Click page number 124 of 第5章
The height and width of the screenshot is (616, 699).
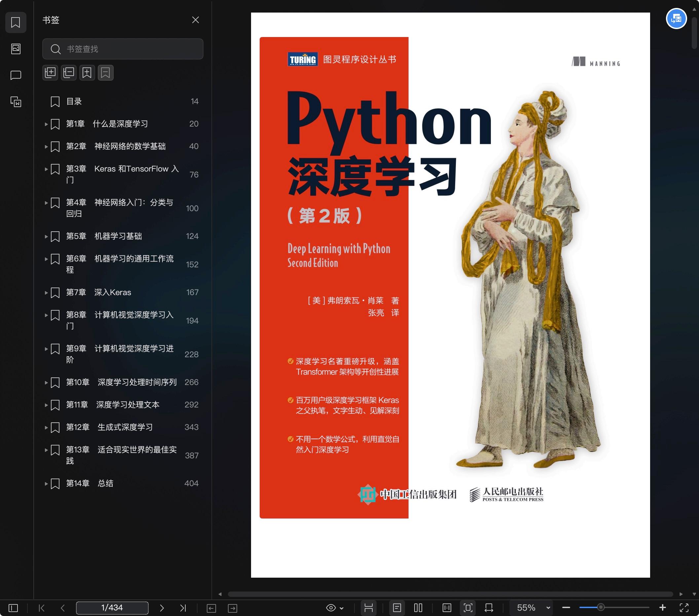tap(192, 236)
